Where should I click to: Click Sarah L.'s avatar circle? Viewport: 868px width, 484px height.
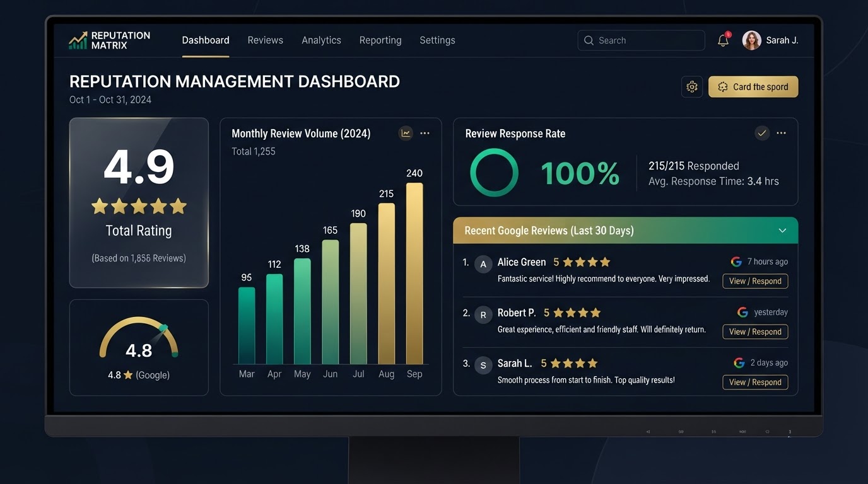point(483,365)
